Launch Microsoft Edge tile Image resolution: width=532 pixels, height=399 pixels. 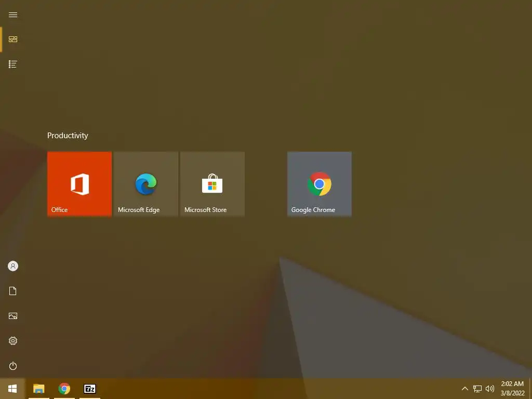tap(146, 183)
